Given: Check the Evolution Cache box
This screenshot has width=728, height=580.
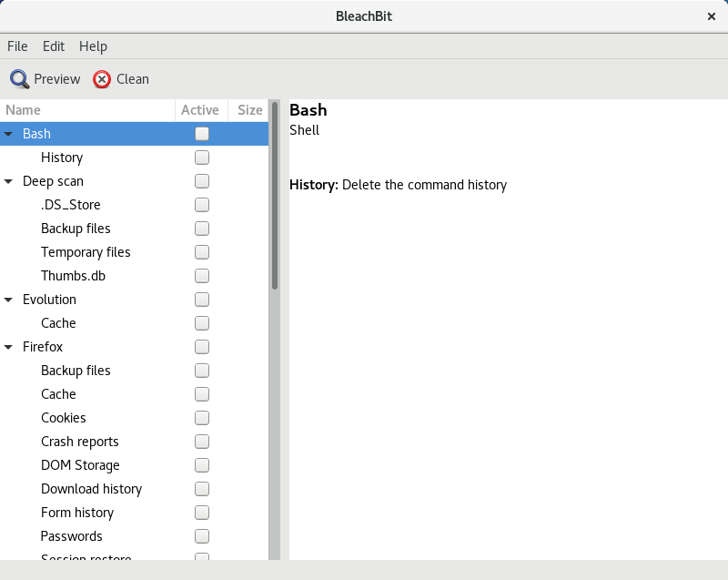Looking at the screenshot, I should 202,323.
